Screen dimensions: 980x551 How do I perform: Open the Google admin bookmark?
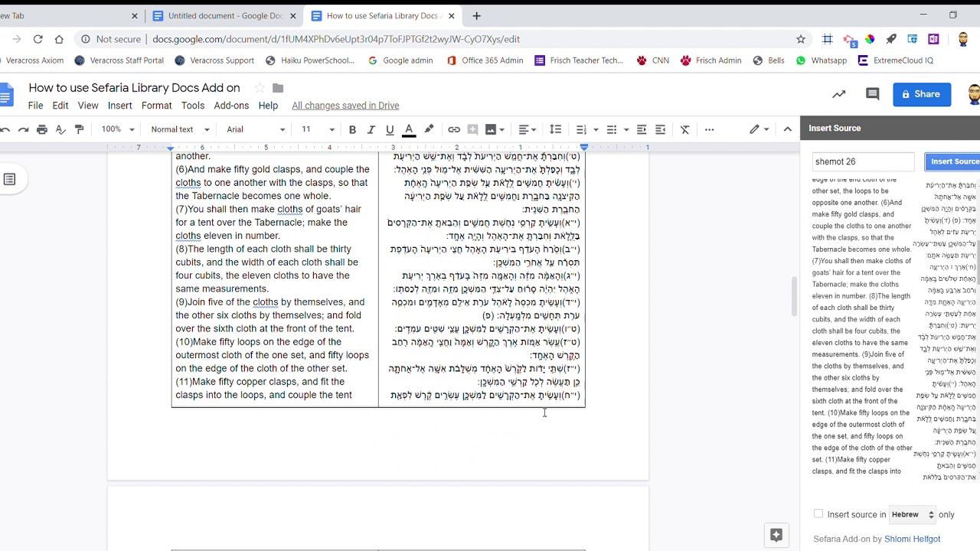coord(400,60)
